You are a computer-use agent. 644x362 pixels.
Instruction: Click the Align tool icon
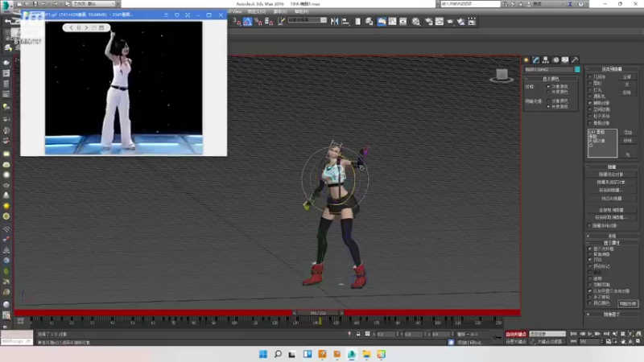click(x=346, y=22)
